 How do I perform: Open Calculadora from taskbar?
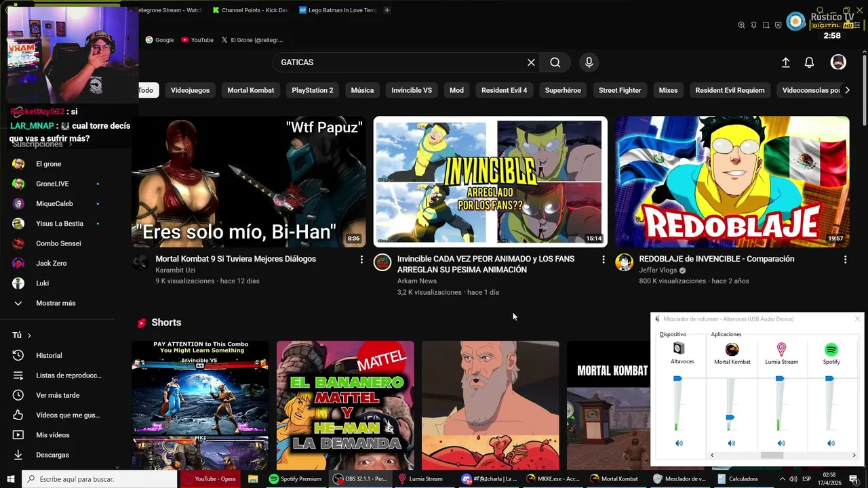click(737, 479)
